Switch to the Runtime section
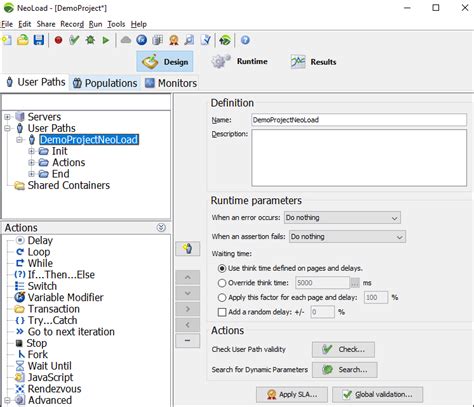Image resolution: width=474 pixels, height=407 pixels. (240, 62)
